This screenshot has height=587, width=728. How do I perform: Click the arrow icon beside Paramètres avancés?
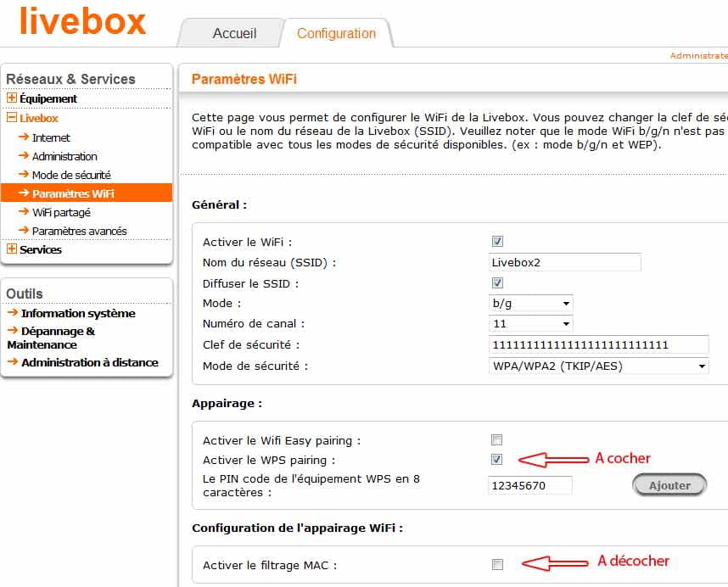click(24, 230)
